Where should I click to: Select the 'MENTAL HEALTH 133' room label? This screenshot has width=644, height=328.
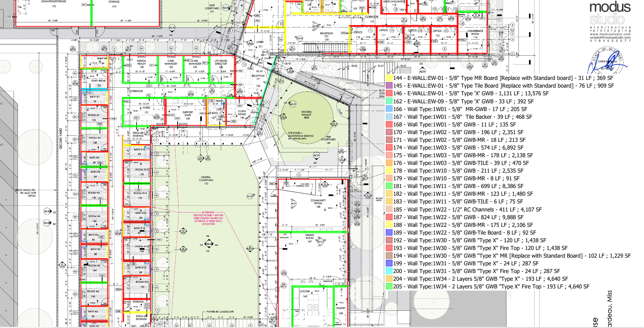click(142, 64)
